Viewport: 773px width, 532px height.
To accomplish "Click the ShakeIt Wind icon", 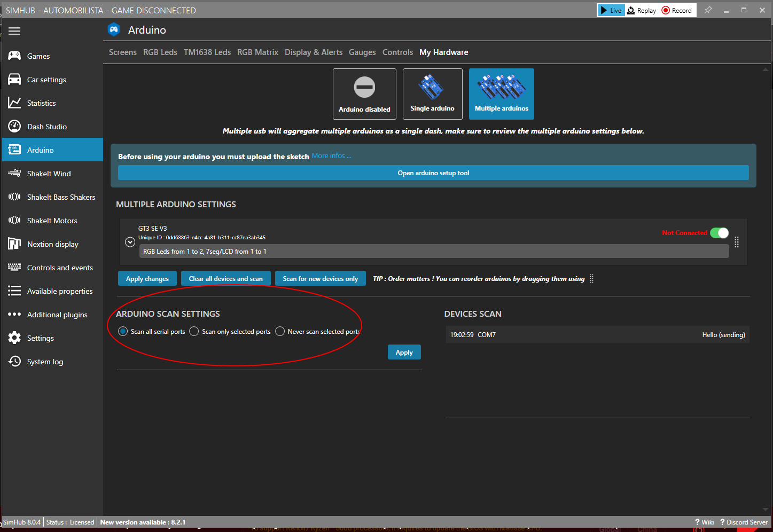I will coord(14,173).
